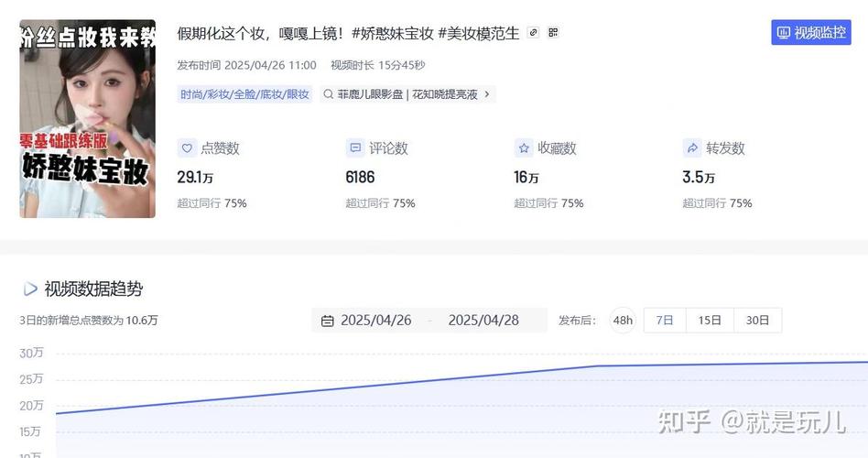Set end date field 2025/04/28
The image size is (868, 458).
pos(483,320)
